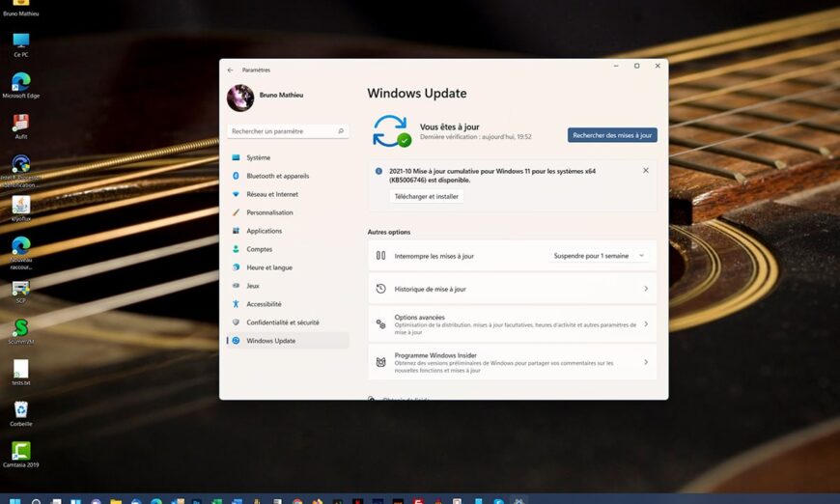Image resolution: width=840 pixels, height=504 pixels.
Task: Click Rechercher des mises à jour button
Action: (612, 135)
